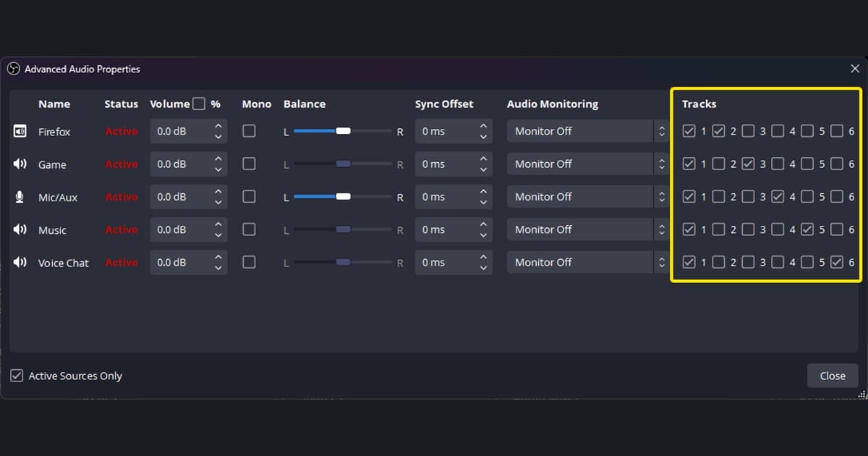The image size is (868, 456).
Task: Uncheck track 1 for Firefox
Action: tap(689, 131)
